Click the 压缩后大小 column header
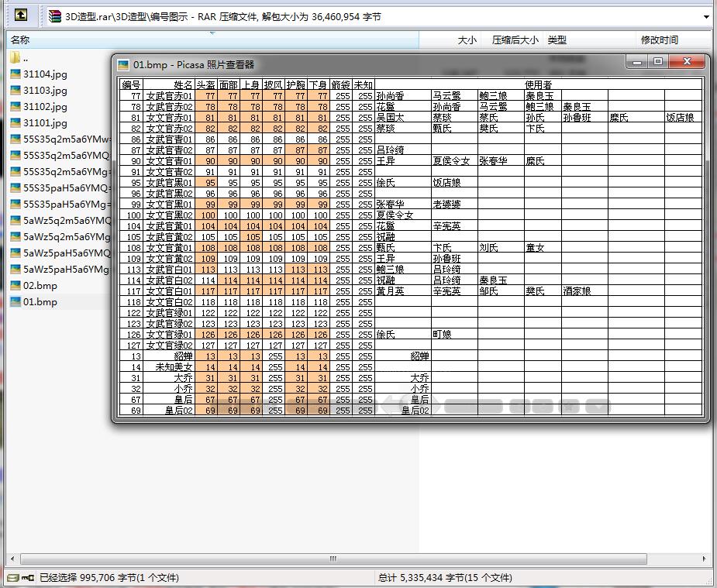717x588 pixels. click(x=515, y=40)
